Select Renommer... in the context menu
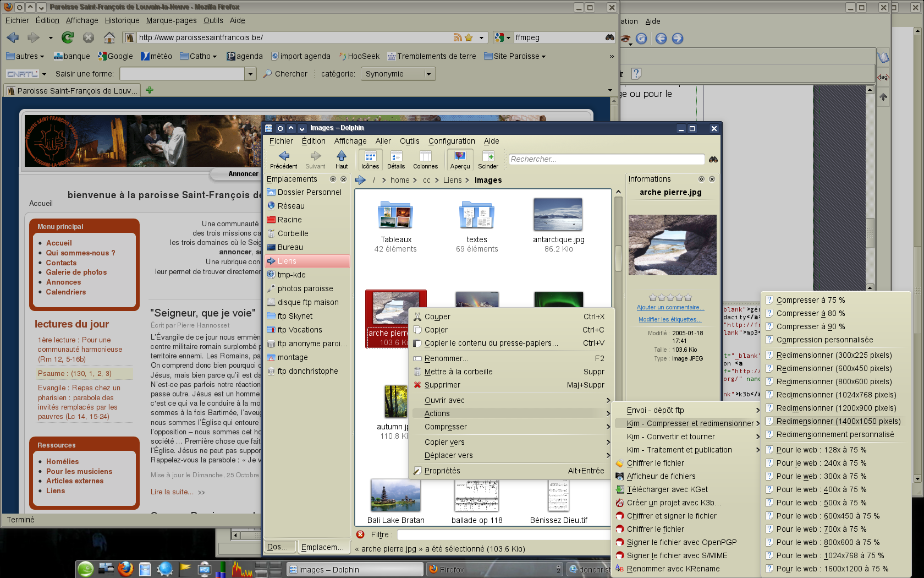Viewport: 924px width, 578px height. (x=446, y=358)
